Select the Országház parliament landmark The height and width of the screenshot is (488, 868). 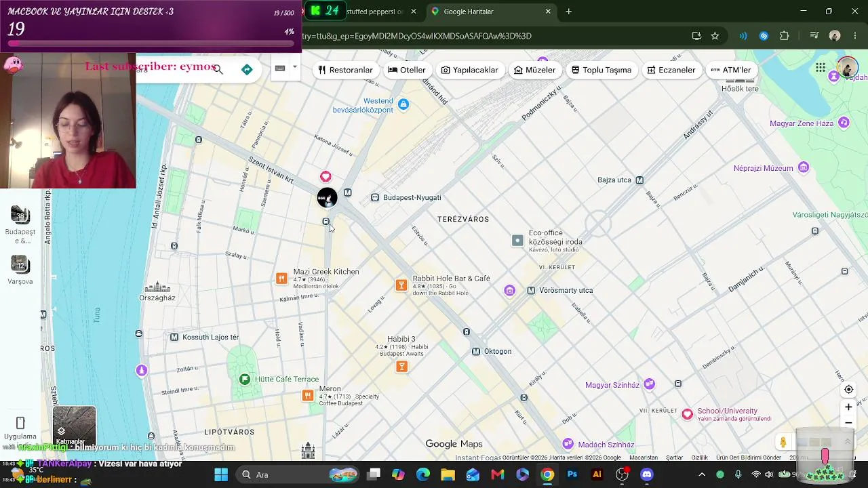click(157, 287)
